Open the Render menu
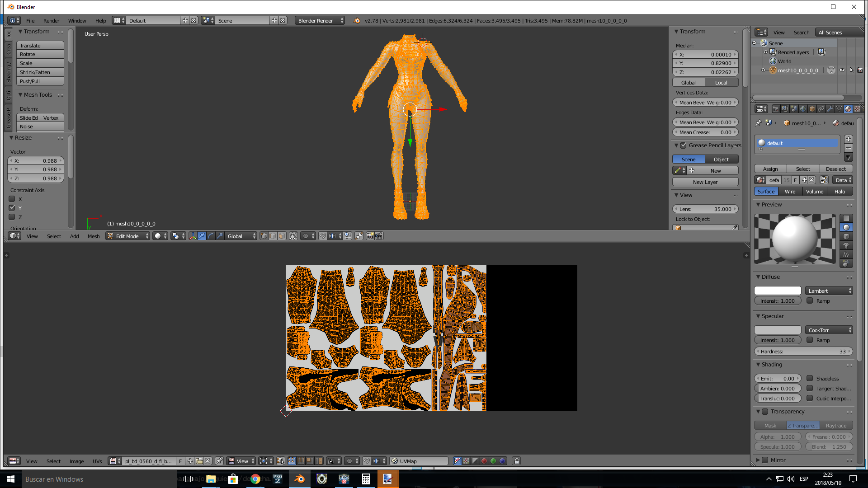This screenshot has height=488, width=868. tap(51, 20)
